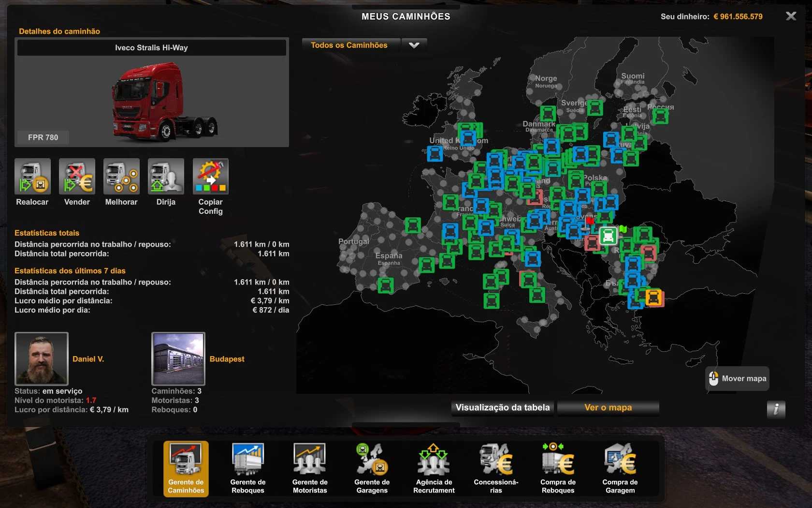
Task: Switch to Ver o mapa tab
Action: click(608, 408)
